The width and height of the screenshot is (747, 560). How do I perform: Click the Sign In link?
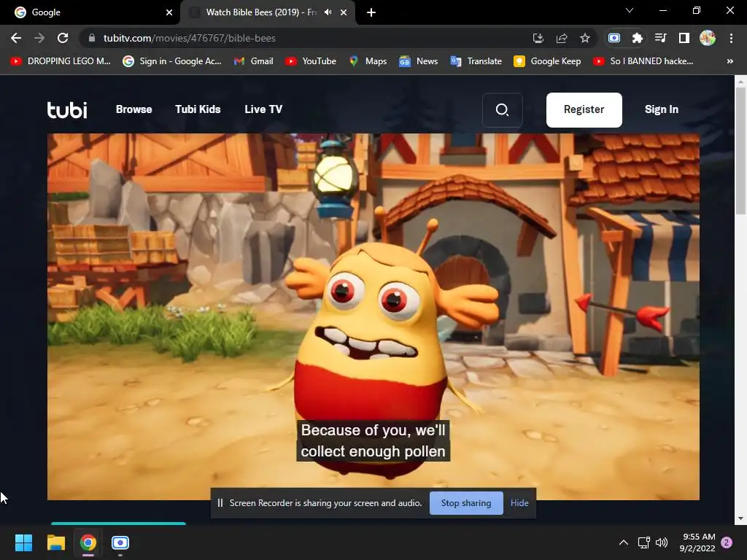(661, 109)
